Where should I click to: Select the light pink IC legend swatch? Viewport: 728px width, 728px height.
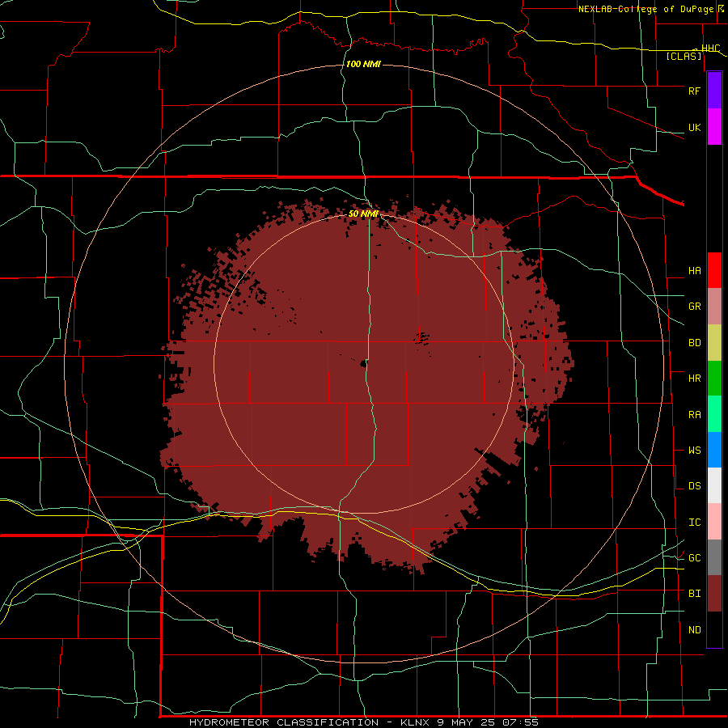[714, 522]
